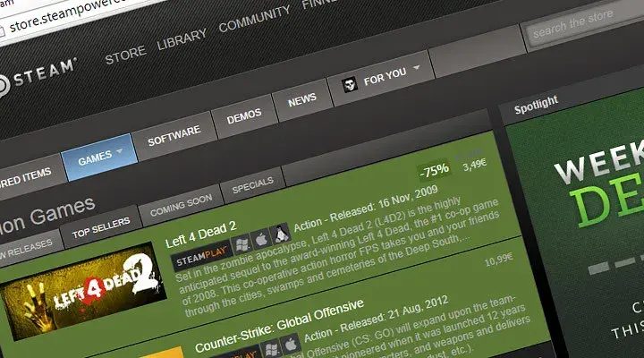Click the Left 4 Dead 2 description paragraph

[x=337, y=259]
